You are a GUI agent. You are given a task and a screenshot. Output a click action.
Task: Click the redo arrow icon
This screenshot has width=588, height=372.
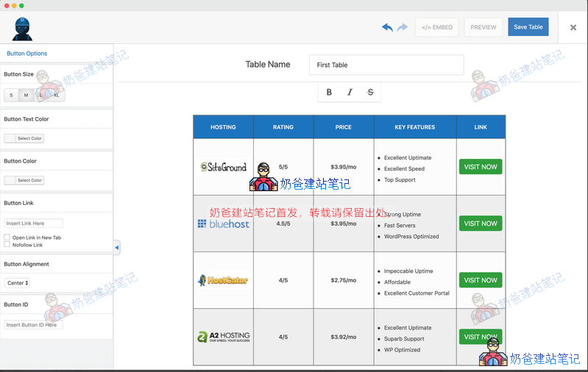402,27
